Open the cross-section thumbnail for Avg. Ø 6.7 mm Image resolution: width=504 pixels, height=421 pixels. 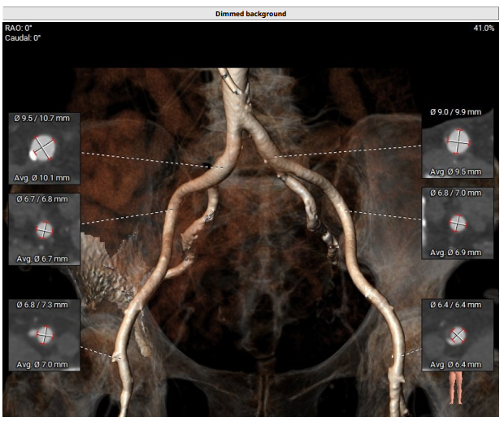click(44, 229)
